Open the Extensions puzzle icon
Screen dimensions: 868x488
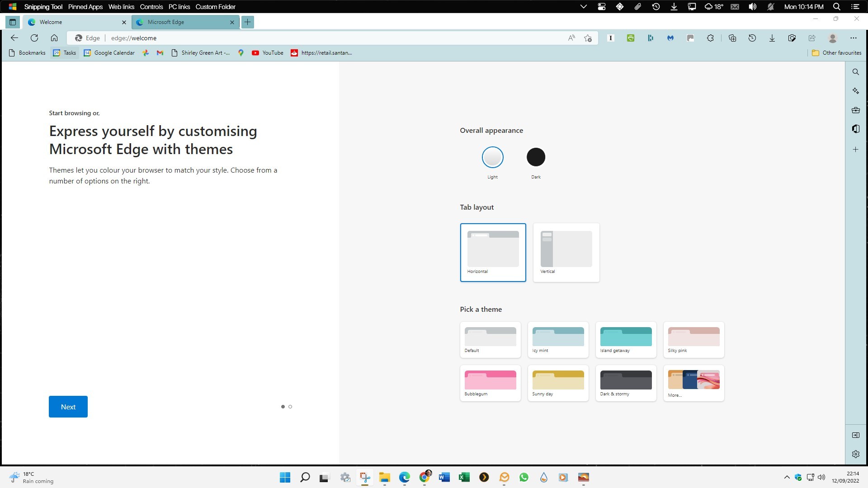point(710,38)
